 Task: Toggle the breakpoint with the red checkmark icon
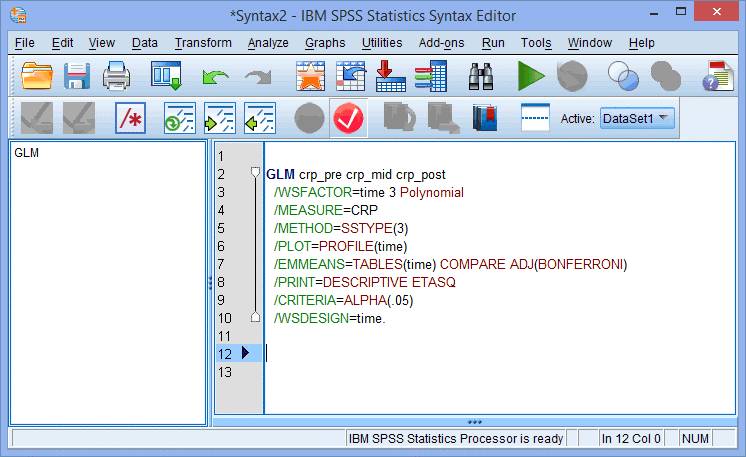click(348, 118)
